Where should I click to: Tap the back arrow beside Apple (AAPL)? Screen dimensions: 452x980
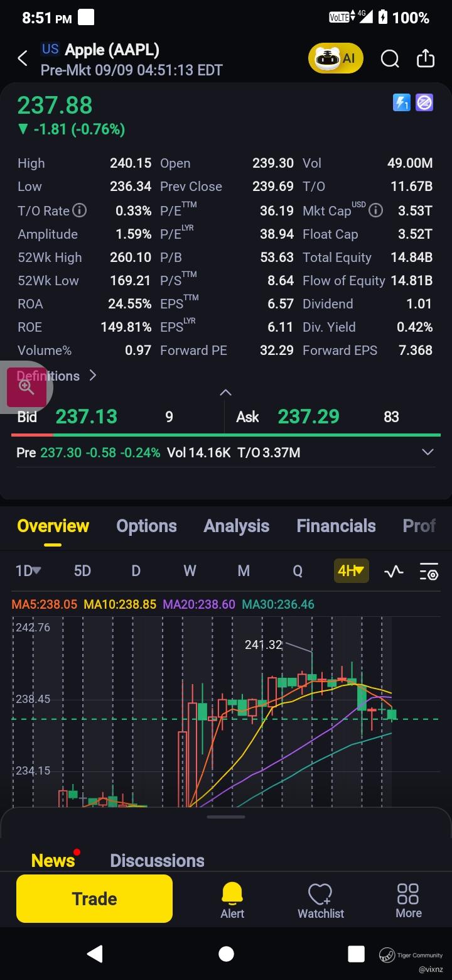(23, 58)
